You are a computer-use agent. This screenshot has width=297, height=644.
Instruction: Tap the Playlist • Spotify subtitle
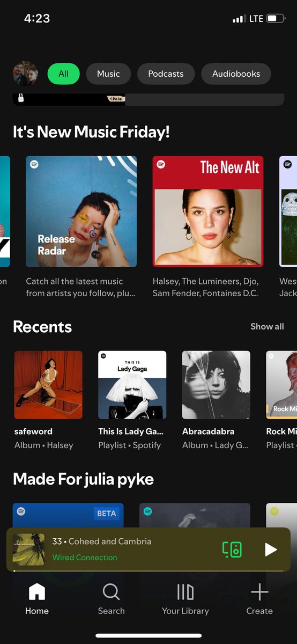point(129,445)
